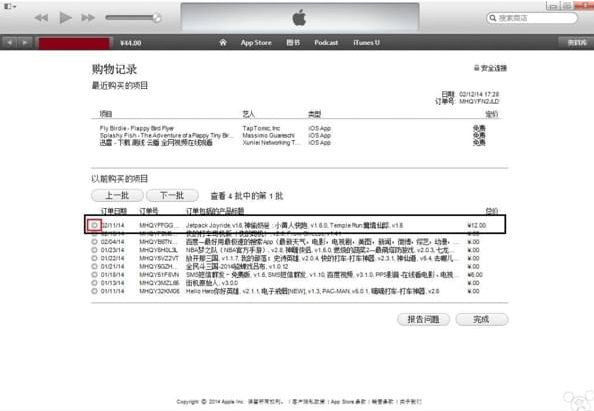Viewport: 594px width, 411px height.
Task: Click the fast-forward playback button
Action: coord(88,18)
